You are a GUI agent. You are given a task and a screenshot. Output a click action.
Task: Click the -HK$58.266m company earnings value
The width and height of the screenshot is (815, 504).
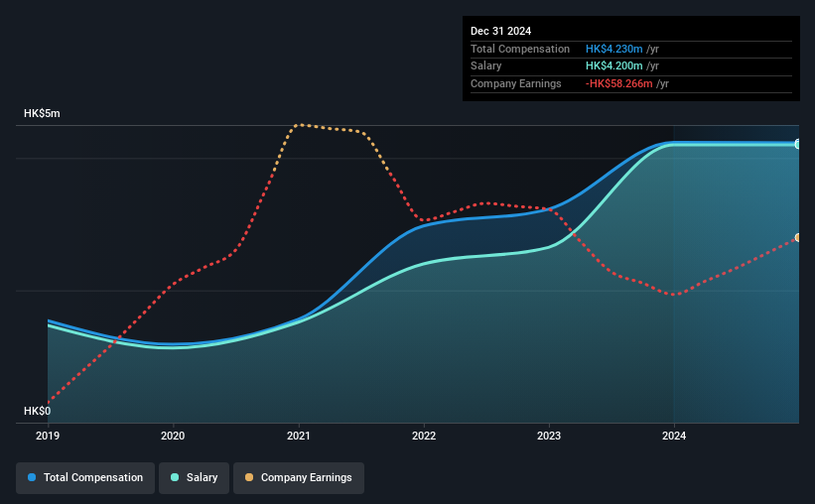coord(618,83)
